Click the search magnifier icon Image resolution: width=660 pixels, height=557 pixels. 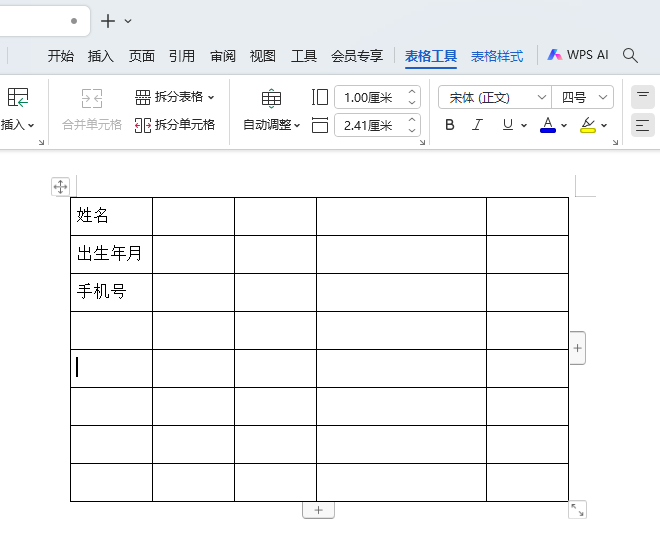[630, 55]
